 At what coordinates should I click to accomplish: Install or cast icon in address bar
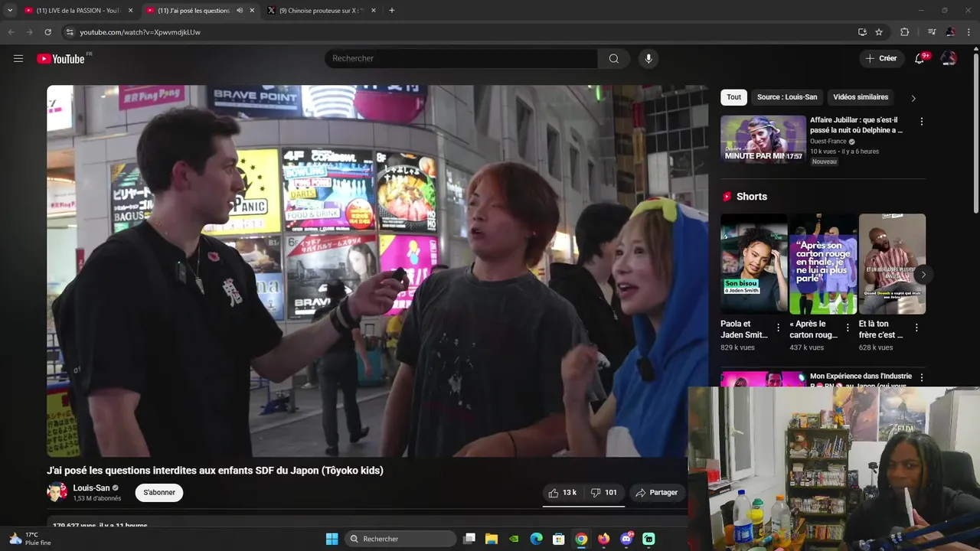tap(862, 32)
